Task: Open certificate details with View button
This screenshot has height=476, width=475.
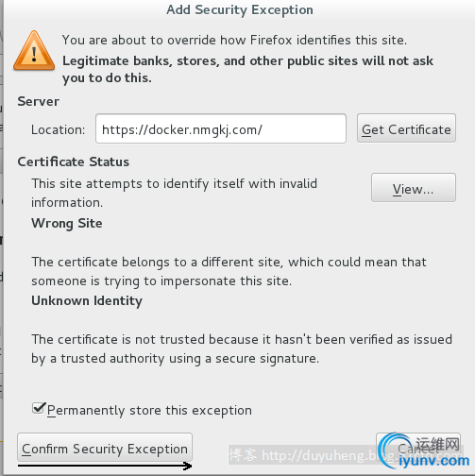Action: [414, 188]
